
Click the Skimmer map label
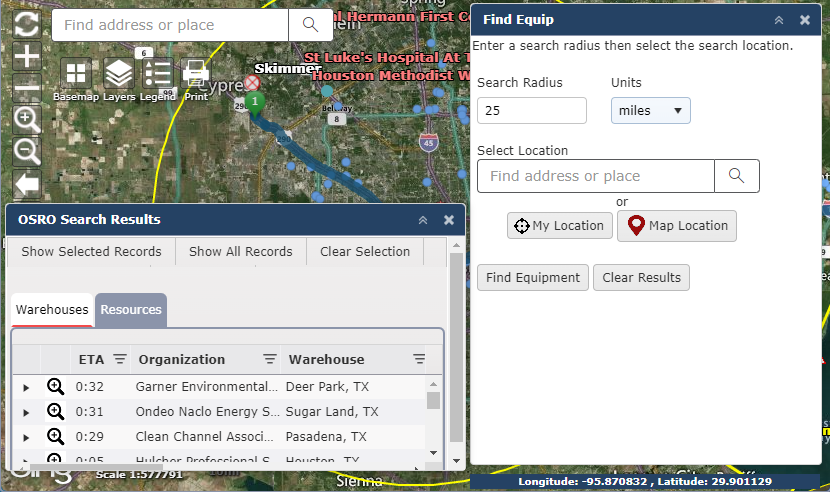click(288, 68)
